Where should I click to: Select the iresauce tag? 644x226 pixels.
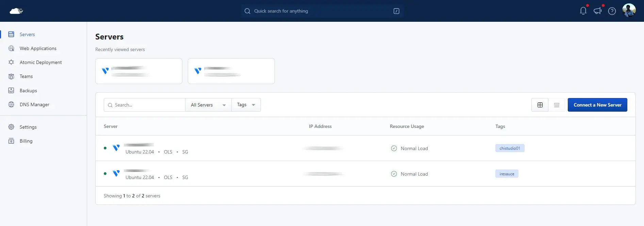click(507, 174)
